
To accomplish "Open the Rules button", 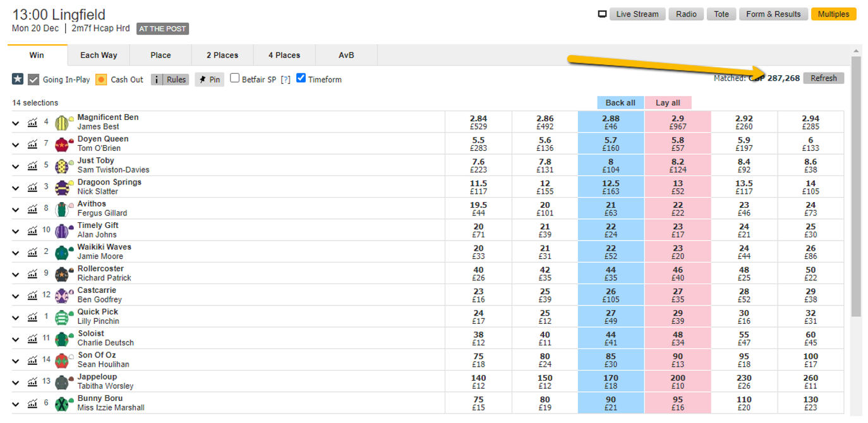I will pos(170,80).
